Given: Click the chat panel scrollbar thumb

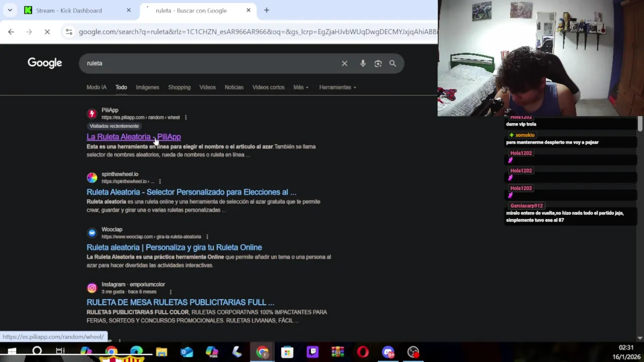Looking at the screenshot, I should pos(639,124).
